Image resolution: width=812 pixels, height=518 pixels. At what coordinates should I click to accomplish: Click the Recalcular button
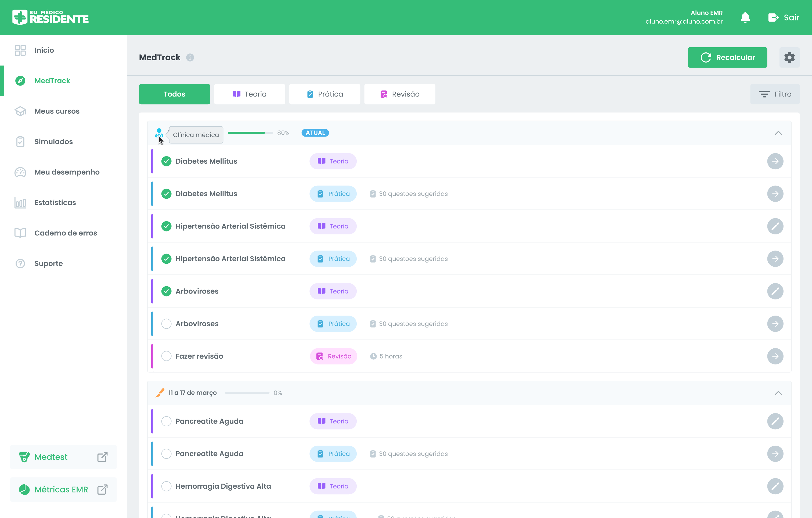(x=727, y=57)
